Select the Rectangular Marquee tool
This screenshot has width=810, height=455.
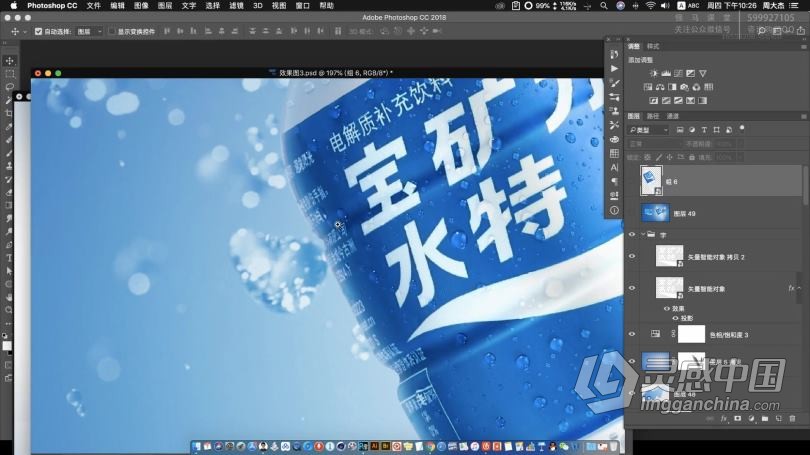(9, 74)
